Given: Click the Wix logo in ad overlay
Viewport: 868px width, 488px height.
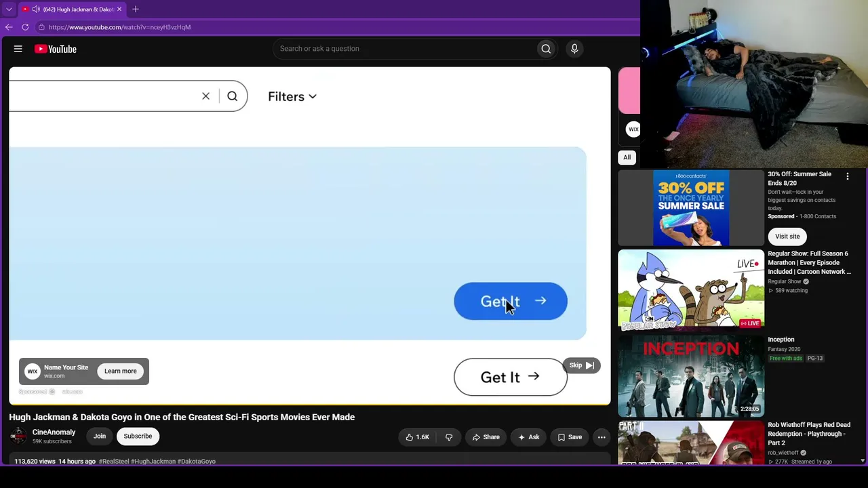Looking at the screenshot, I should 33,371.
